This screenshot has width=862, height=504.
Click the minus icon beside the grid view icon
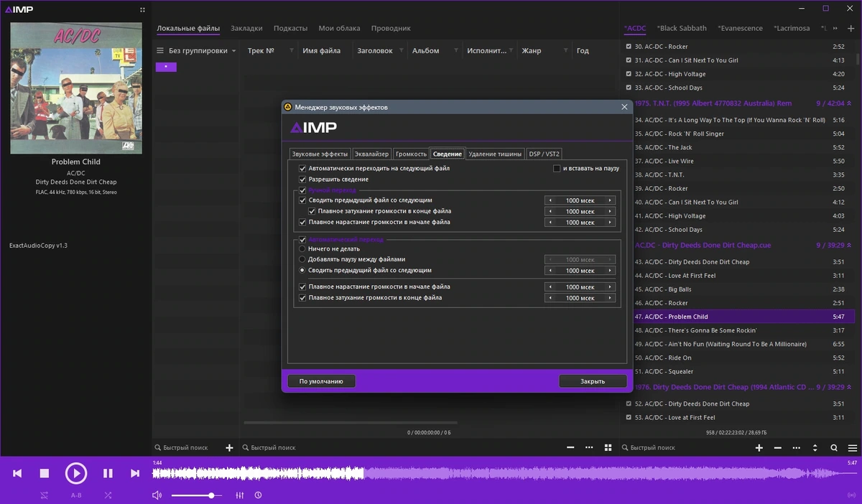click(x=571, y=447)
